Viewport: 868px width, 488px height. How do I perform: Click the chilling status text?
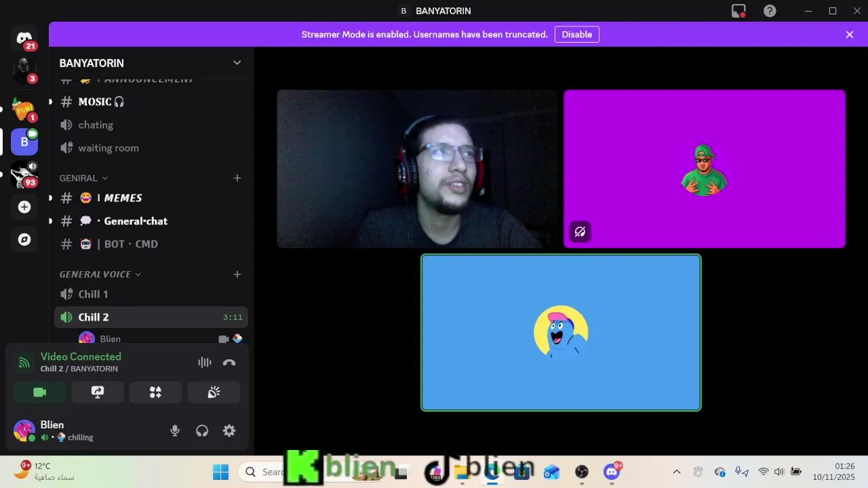click(80, 438)
